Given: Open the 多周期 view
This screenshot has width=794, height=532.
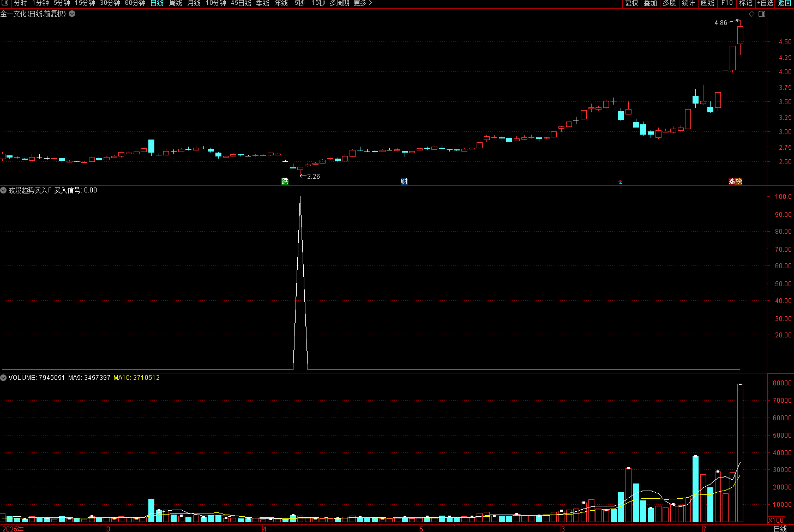Looking at the screenshot, I should [339, 3].
